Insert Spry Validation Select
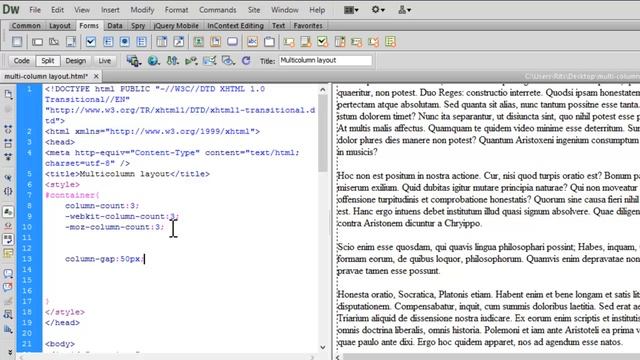This screenshot has width=640, height=360. (x=340, y=42)
